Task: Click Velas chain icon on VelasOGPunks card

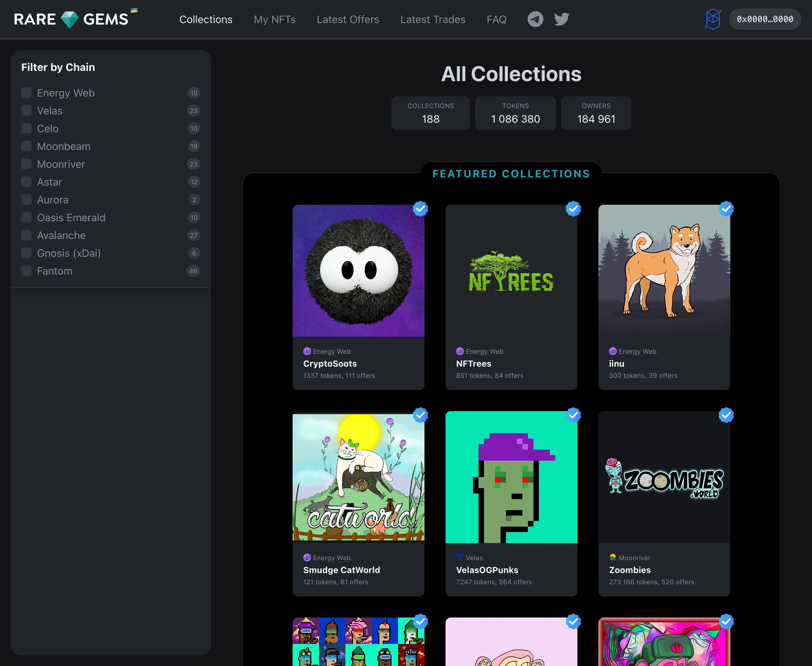Action: pos(460,558)
